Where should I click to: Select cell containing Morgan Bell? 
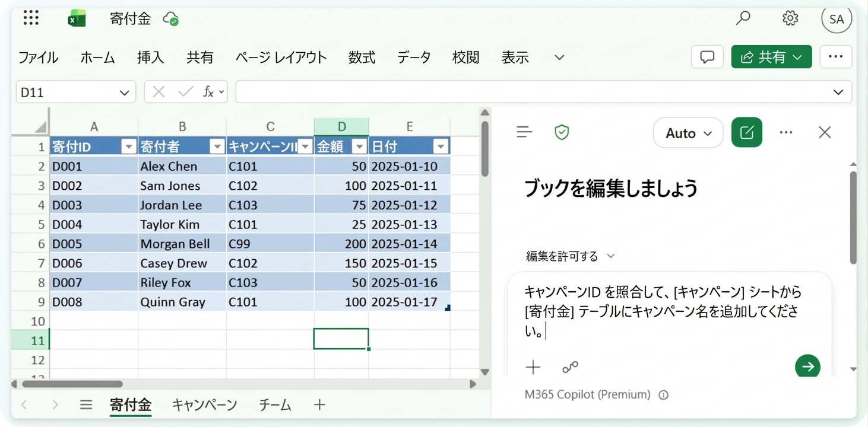click(x=182, y=244)
